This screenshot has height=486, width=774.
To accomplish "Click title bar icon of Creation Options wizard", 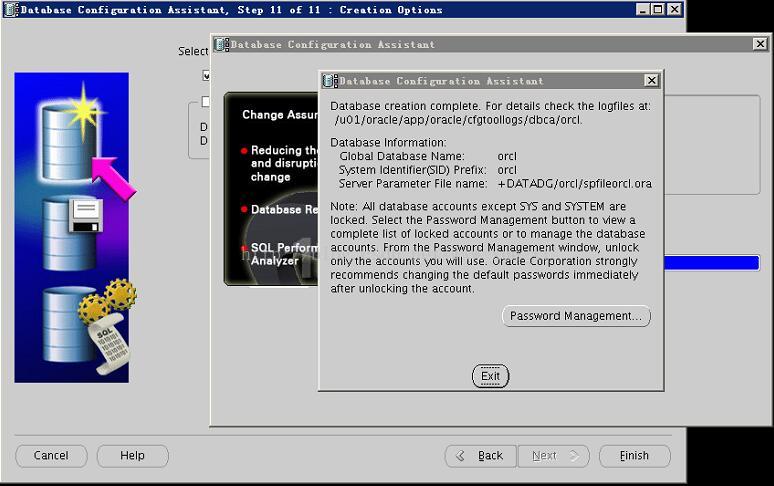I will (x=11, y=9).
